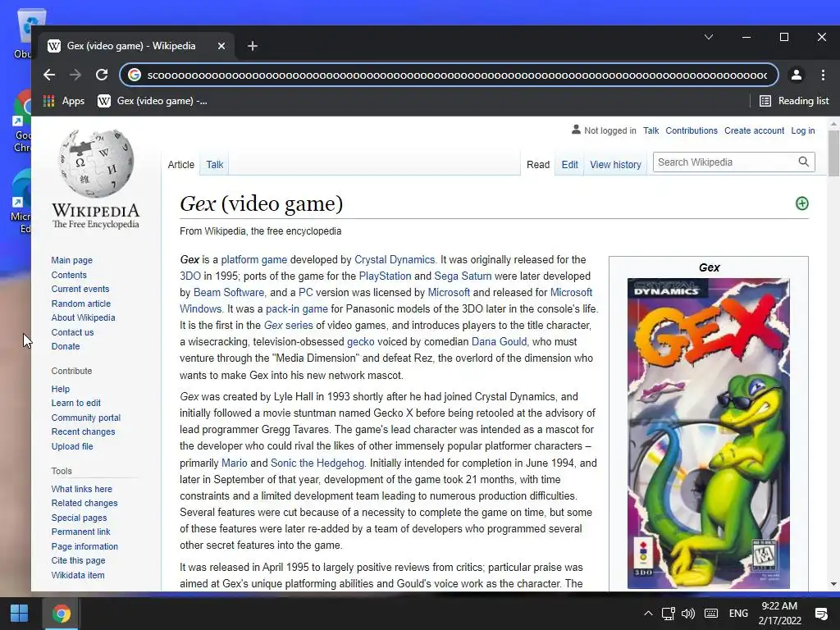
Task: Open the Apps grid shortcut
Action: coord(64,101)
